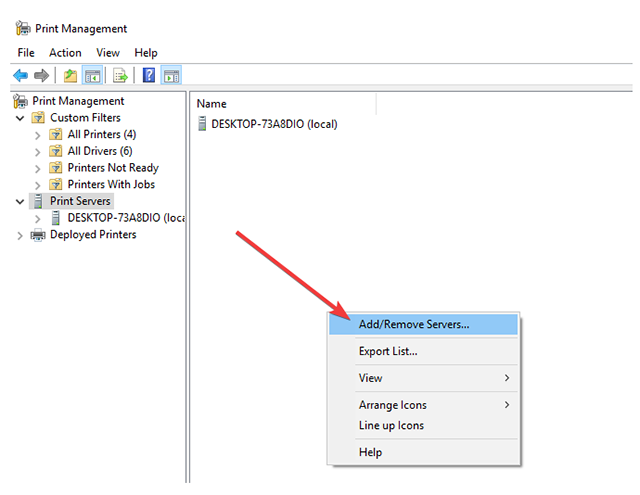Click the Print Servers server icon

[38, 201]
